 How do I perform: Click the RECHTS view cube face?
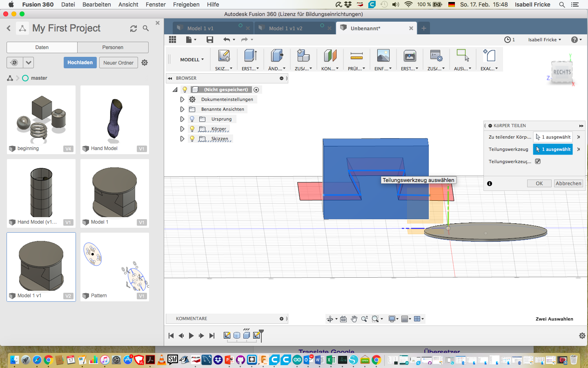[x=562, y=72]
